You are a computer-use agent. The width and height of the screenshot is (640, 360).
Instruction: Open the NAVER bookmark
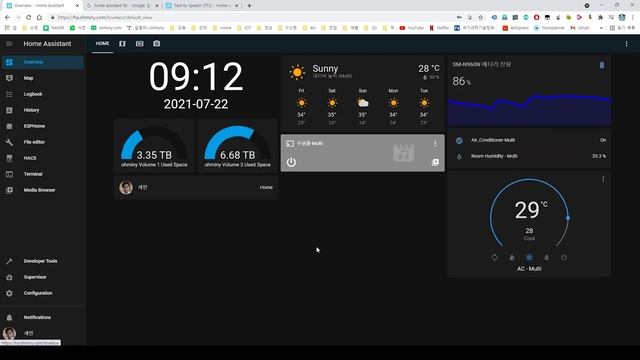(54, 28)
